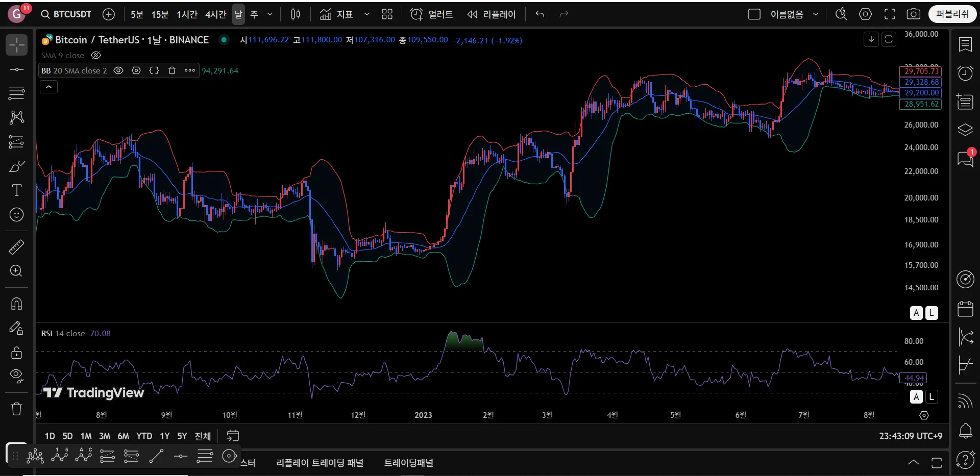Screen dimensions: 980x476
Task: Set the range to 1Y
Action: (x=164, y=436)
